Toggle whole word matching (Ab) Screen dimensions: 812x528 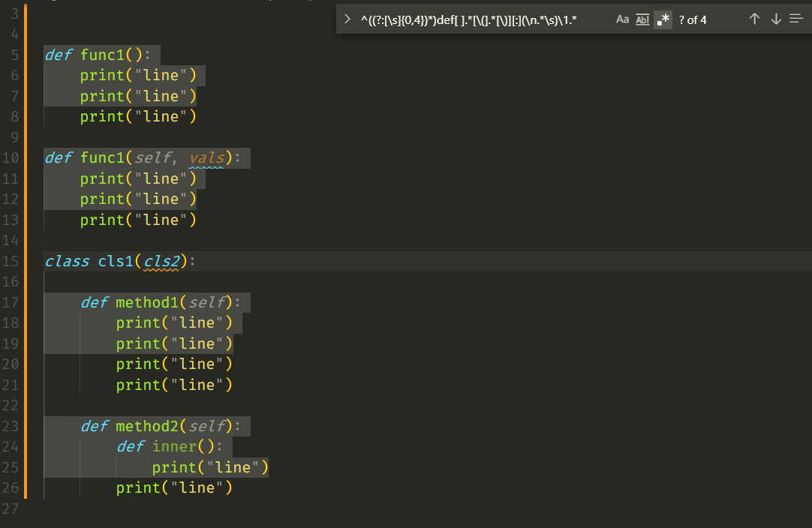(642, 19)
